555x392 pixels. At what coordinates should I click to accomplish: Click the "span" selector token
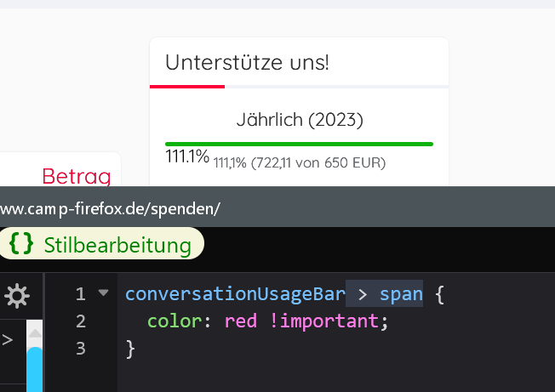(x=400, y=294)
